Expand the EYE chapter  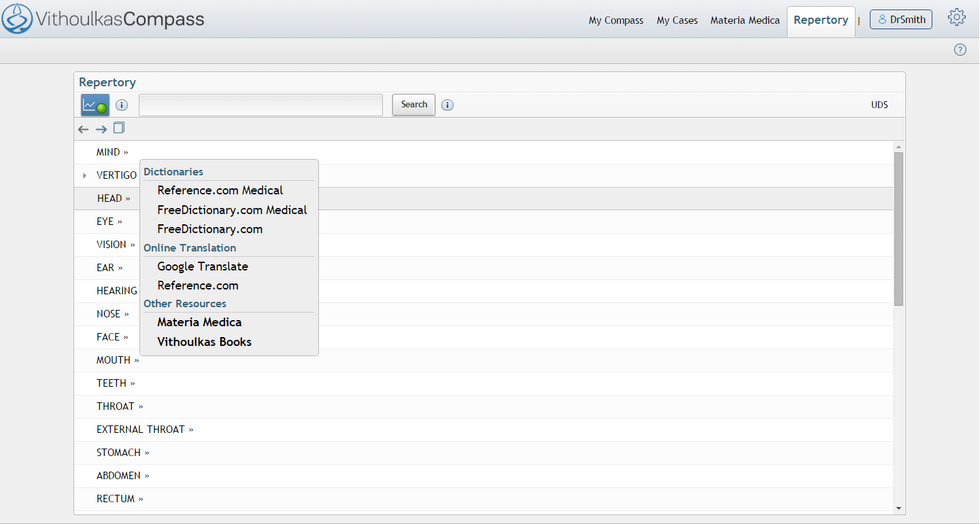109,222
